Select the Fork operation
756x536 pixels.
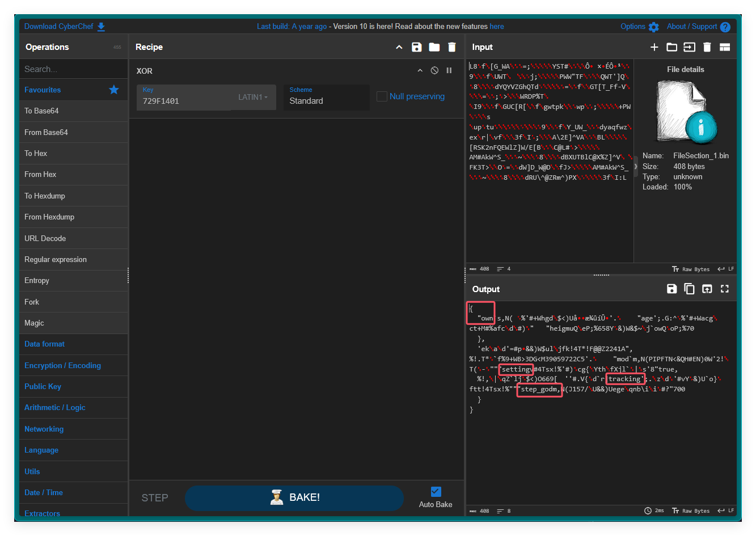click(x=73, y=302)
